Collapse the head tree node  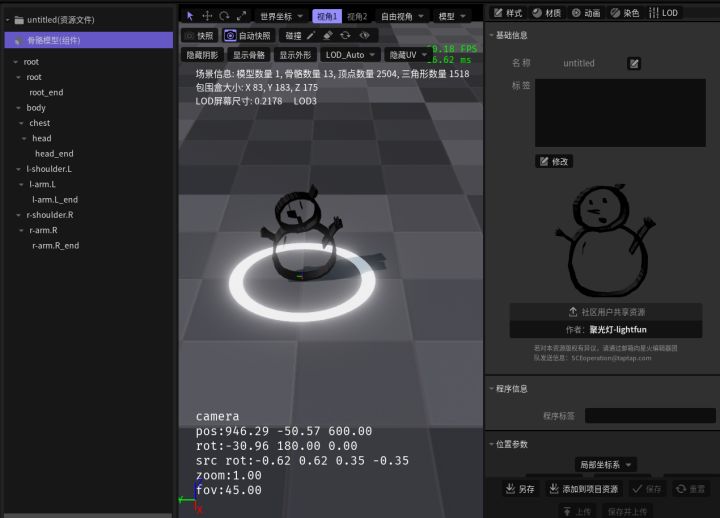pos(24,138)
